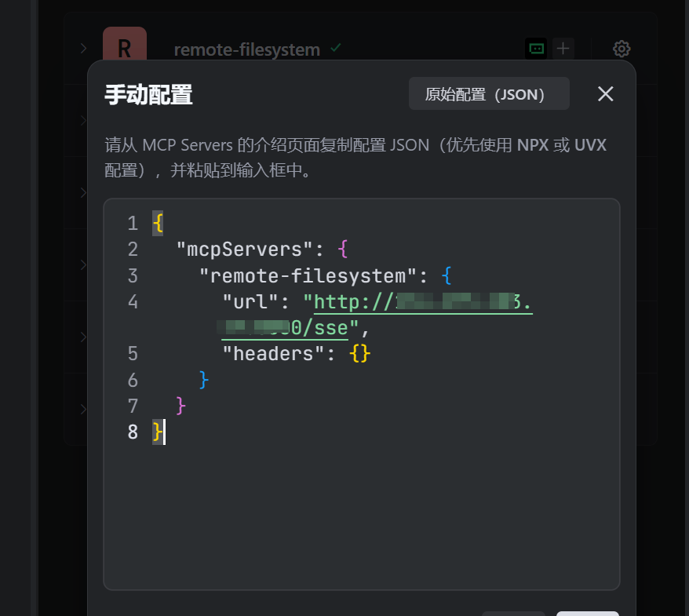Click the plus icon beside the gear
The image size is (689, 616).
[563, 49]
